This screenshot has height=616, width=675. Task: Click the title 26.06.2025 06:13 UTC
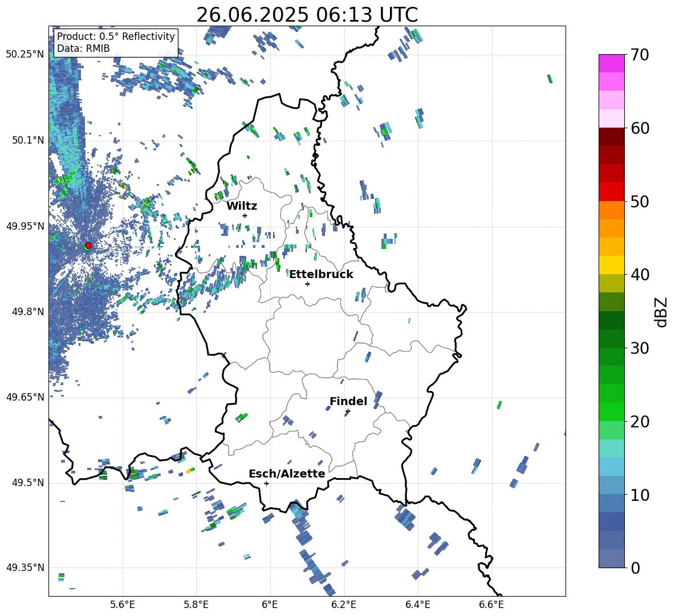pos(307,15)
